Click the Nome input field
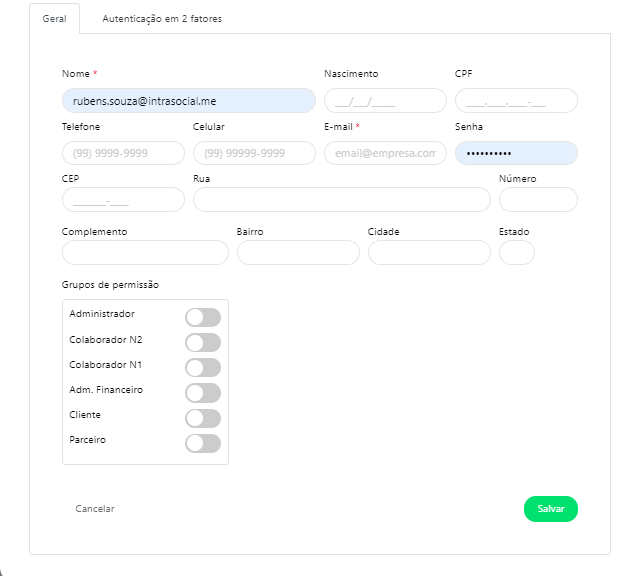This screenshot has height=576, width=637. tap(188, 100)
